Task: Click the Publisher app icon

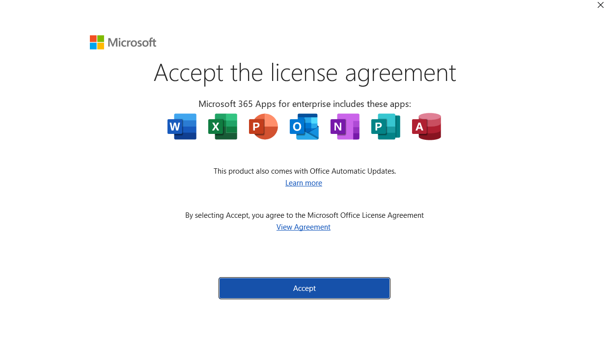Action: (386, 127)
